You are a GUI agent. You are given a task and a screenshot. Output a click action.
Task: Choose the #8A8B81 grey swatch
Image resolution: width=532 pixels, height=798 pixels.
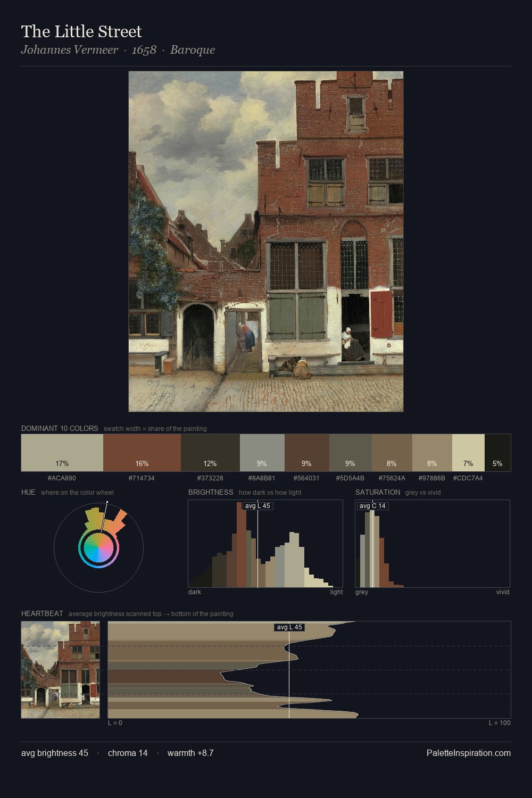tap(262, 453)
